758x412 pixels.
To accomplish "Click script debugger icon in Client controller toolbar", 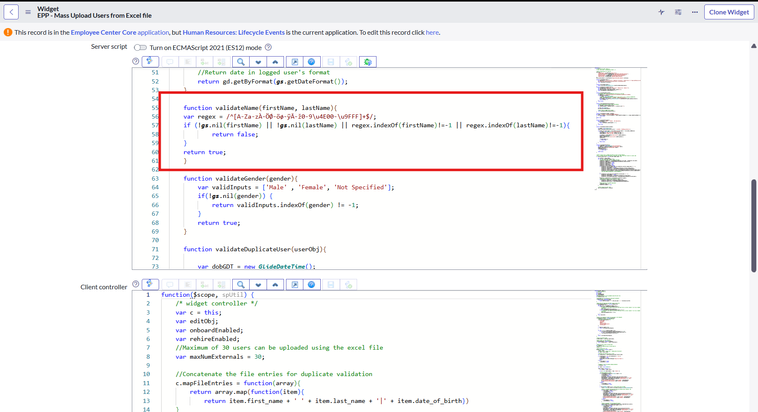I will click(x=349, y=284).
